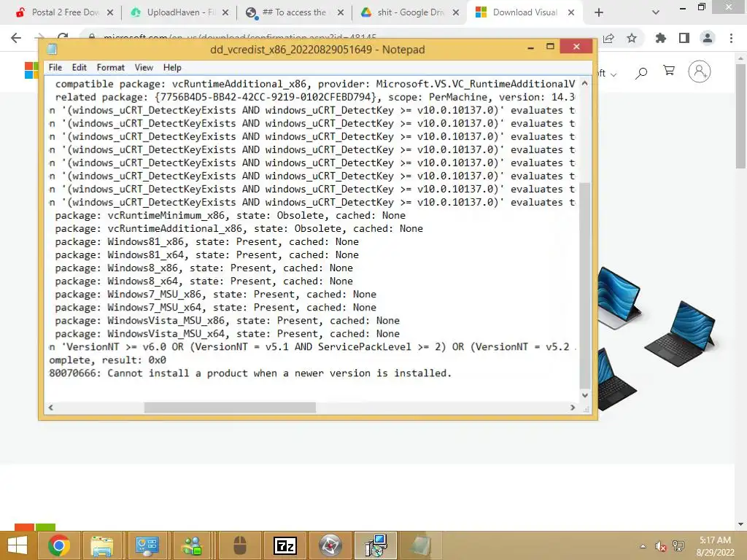Viewport: 747px width, 560px height.
Task: Click the '80070666: Cannot install' error line
Action: tap(250, 373)
